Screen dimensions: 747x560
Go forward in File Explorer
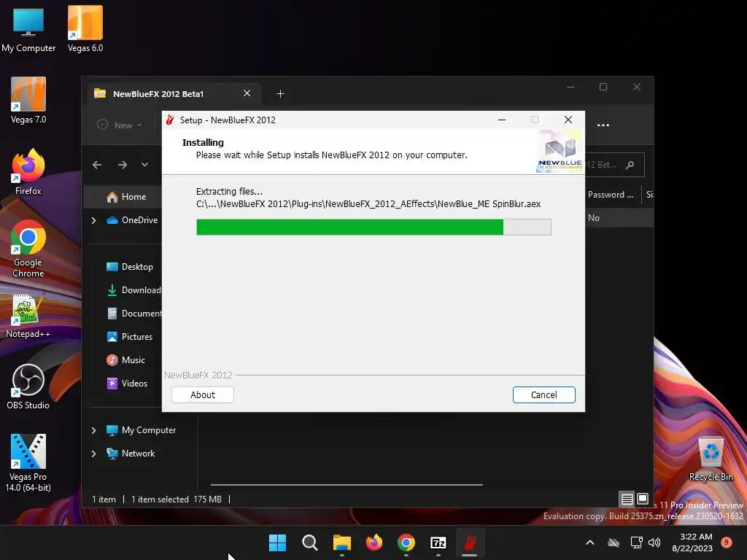[123, 165]
